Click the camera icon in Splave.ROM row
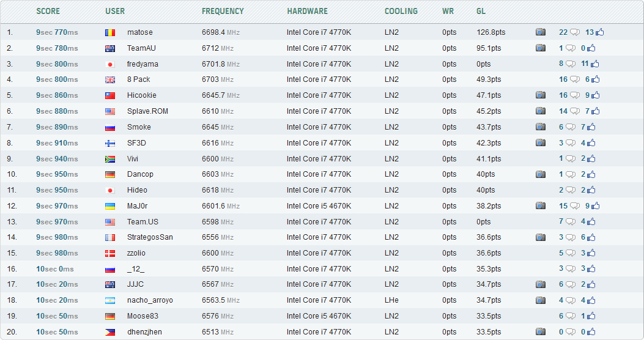This screenshot has width=644, height=340. click(x=541, y=111)
